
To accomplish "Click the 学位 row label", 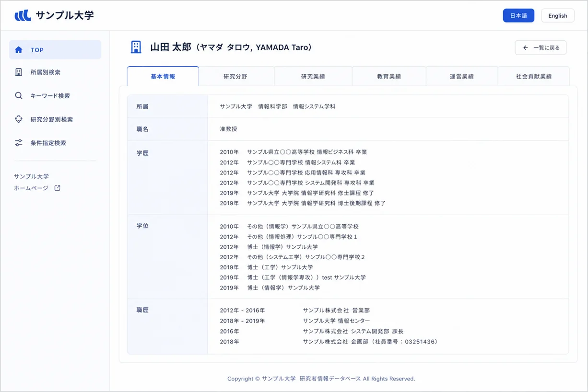I will coord(142,226).
